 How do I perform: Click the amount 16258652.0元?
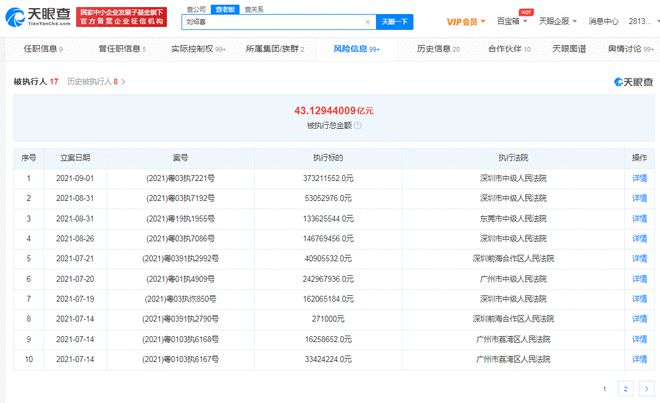(328, 339)
